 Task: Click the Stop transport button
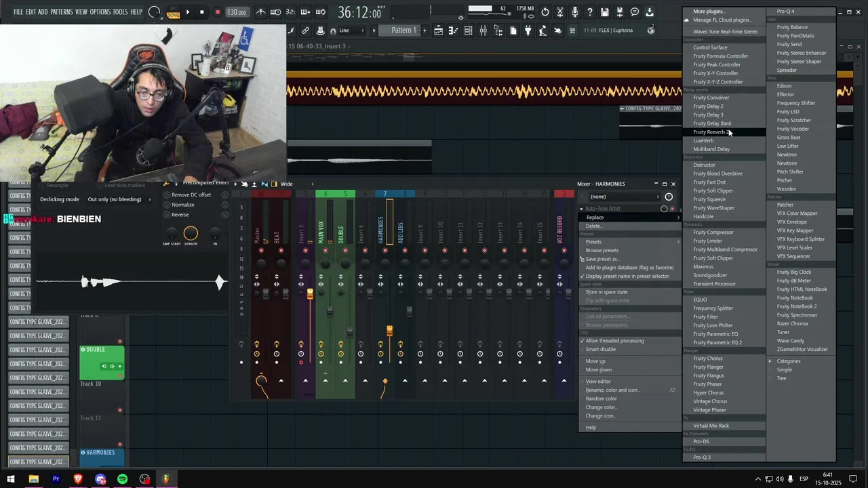202,12
